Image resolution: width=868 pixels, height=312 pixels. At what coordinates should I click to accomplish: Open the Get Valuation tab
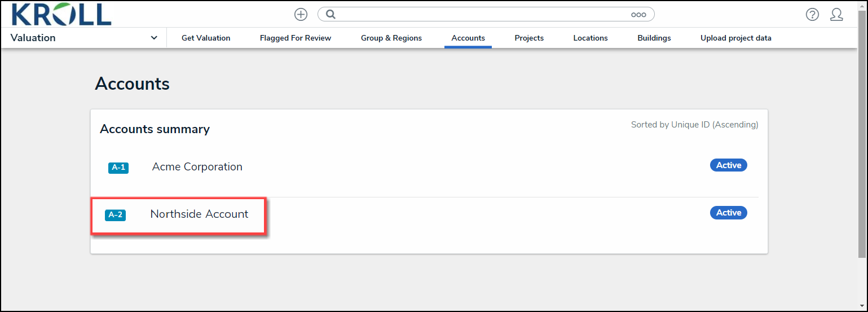(x=206, y=38)
